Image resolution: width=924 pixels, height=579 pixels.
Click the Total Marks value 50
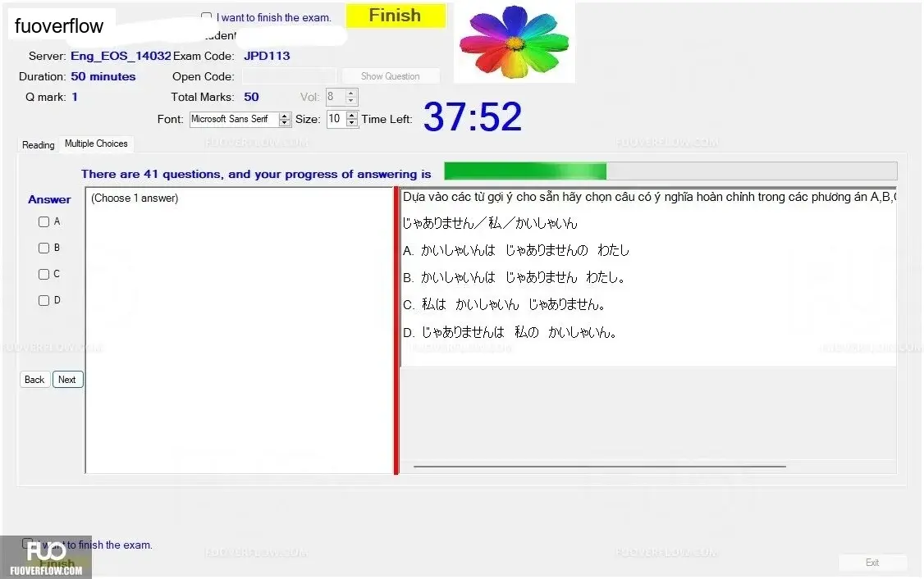[x=251, y=98]
